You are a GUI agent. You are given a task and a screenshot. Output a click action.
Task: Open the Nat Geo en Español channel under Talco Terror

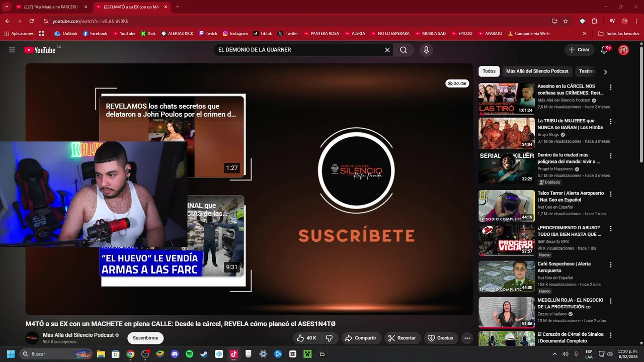(555, 207)
